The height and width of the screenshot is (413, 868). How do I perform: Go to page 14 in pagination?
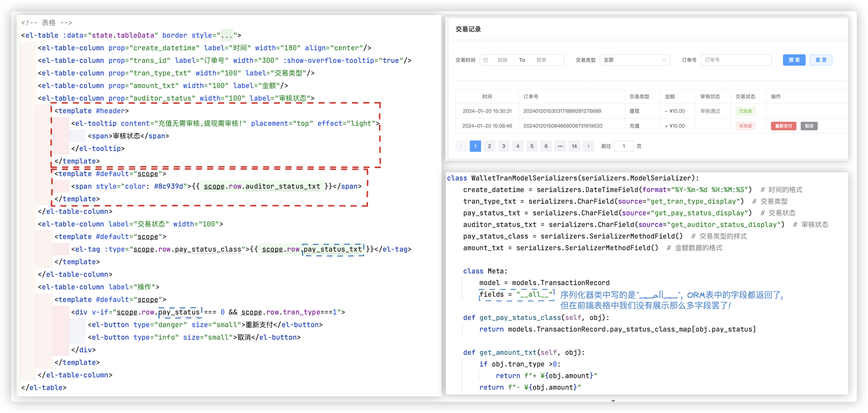coord(574,146)
